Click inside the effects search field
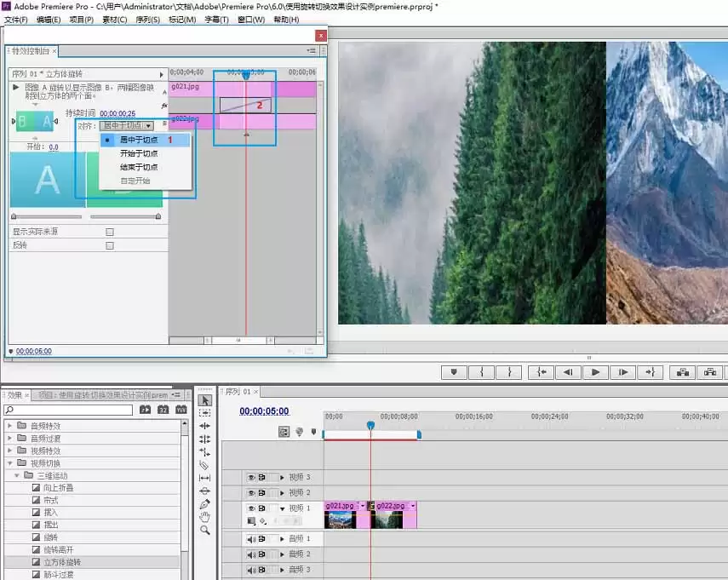The image size is (728, 580). pos(68,410)
